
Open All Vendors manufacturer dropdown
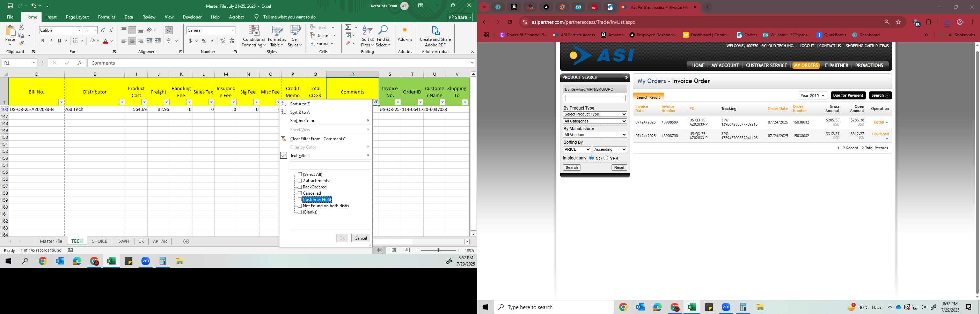595,135
